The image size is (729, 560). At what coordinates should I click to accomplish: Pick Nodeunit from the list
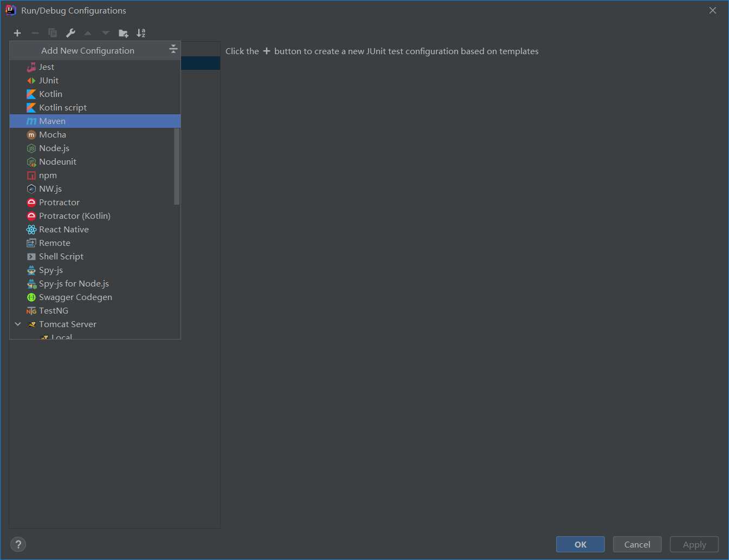coord(95,162)
